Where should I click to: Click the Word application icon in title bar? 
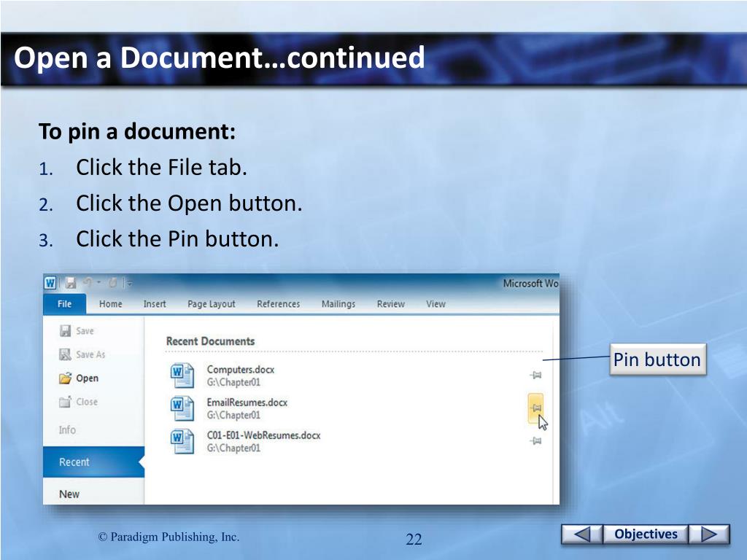pos(50,283)
